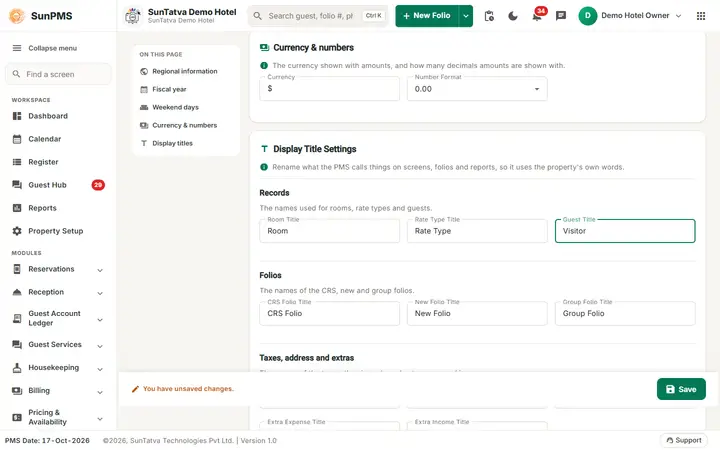Click the Billing module icon

17,390
